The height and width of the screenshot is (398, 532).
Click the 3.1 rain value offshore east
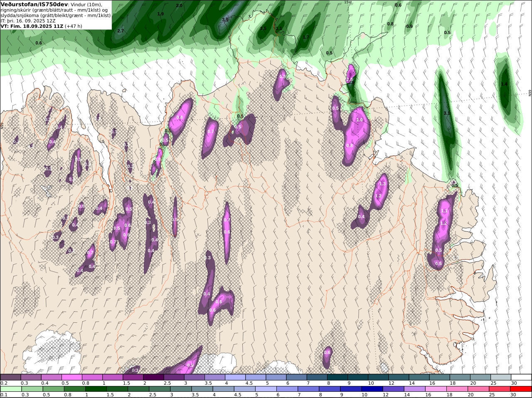[x=447, y=113]
